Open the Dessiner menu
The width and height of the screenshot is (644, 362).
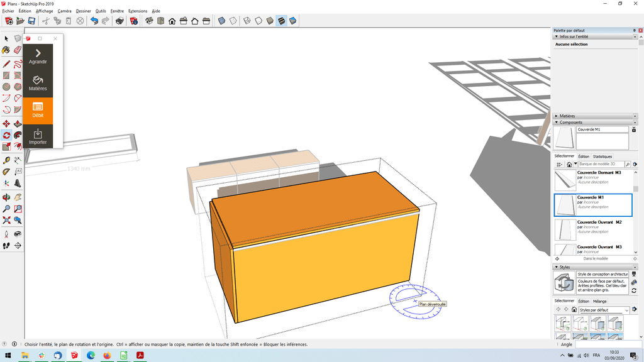[84, 11]
